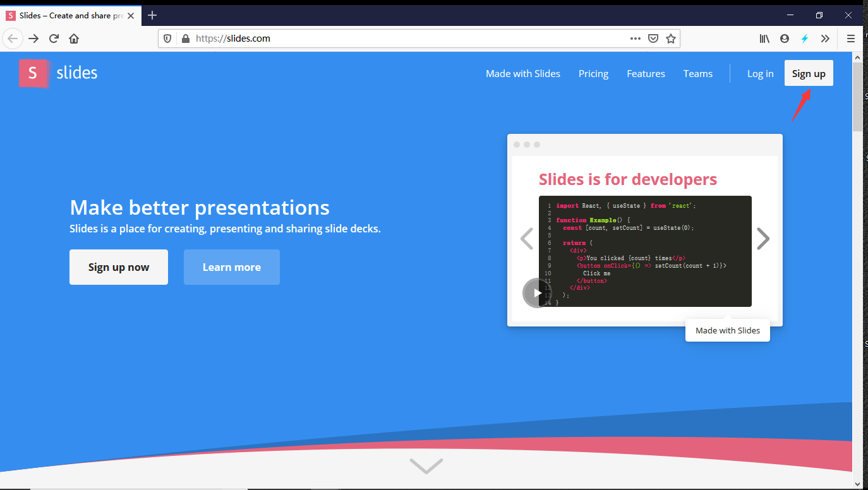Image resolution: width=868 pixels, height=490 pixels.
Task: Click the Slides logo icon
Action: [33, 73]
